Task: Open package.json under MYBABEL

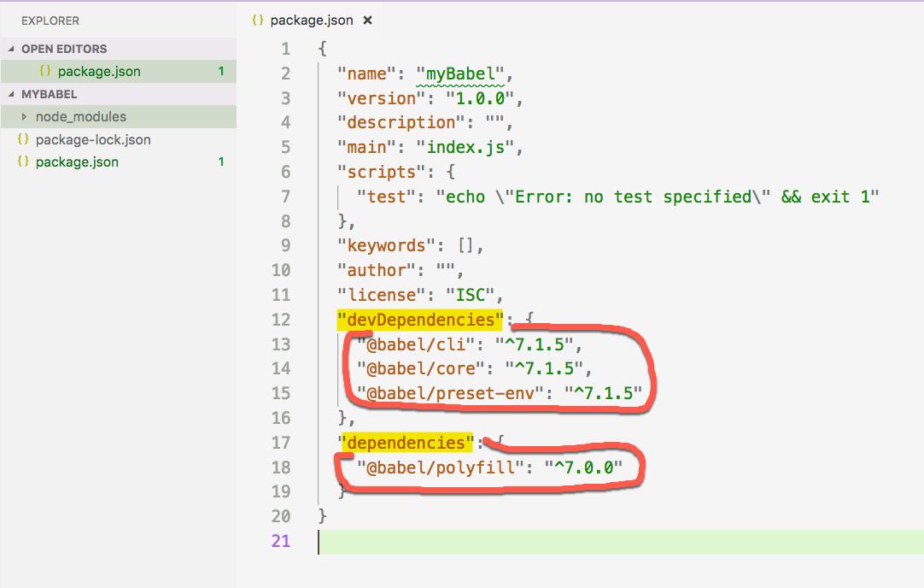Action: (77, 162)
